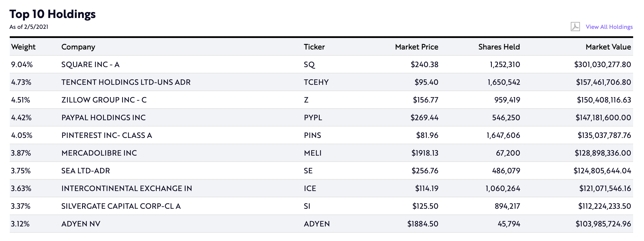Select SEA LTD-ADR company name
This screenshot has width=644, height=241.
pos(86,171)
